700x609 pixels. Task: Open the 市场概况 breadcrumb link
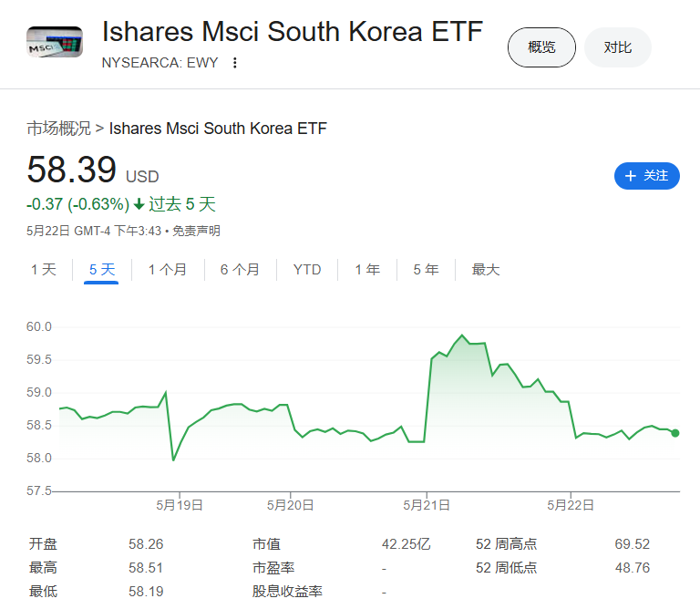(x=59, y=129)
